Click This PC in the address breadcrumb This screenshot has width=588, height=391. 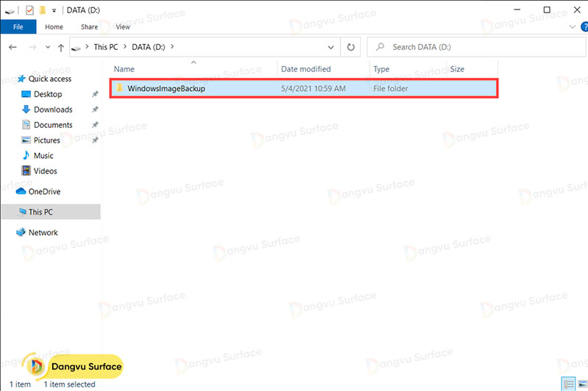(106, 47)
